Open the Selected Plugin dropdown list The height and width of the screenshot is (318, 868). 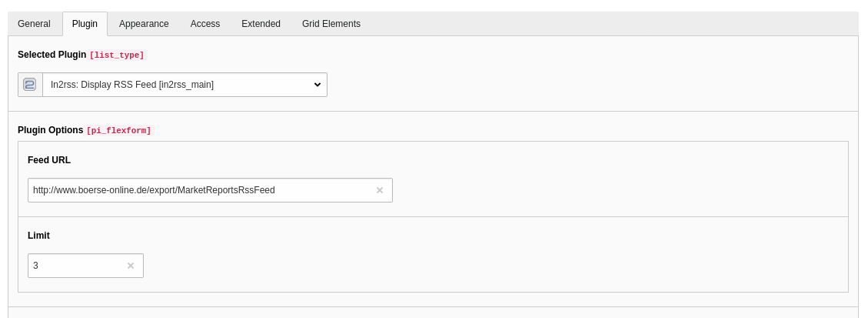coord(185,85)
